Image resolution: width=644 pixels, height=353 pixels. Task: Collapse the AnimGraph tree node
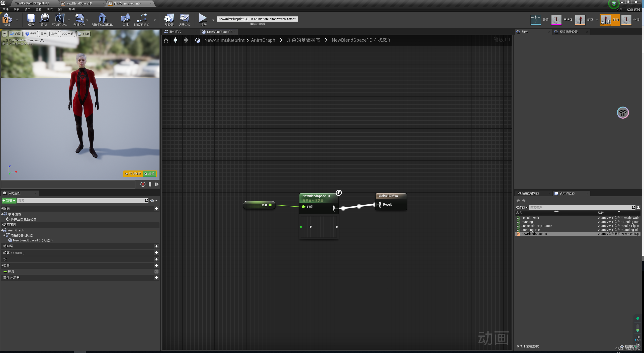pyautogui.click(x=2, y=230)
